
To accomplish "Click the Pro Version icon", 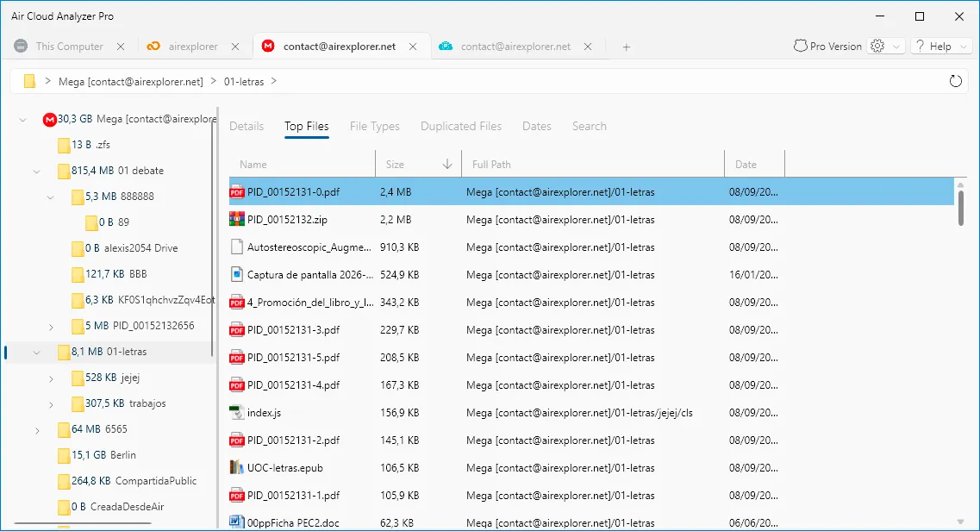I will [800, 47].
